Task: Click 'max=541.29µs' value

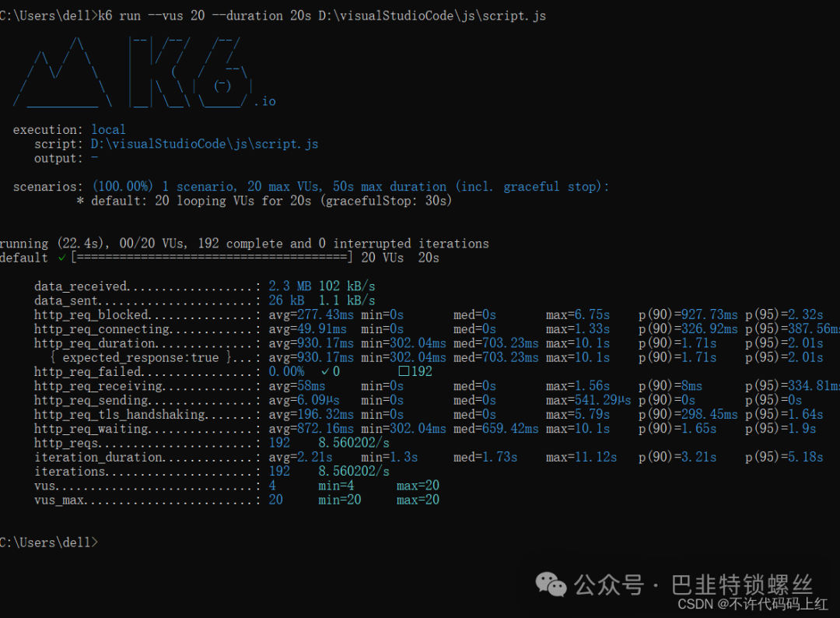Action: coord(589,400)
